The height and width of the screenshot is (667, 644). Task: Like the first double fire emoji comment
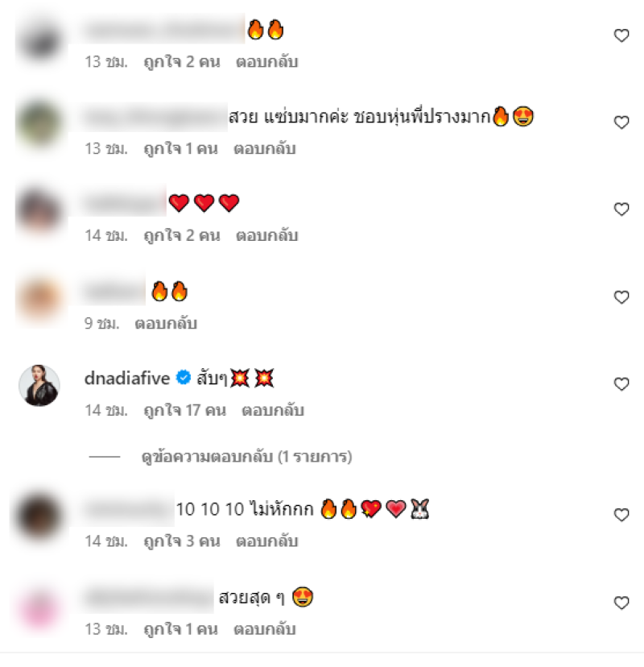[x=621, y=35]
